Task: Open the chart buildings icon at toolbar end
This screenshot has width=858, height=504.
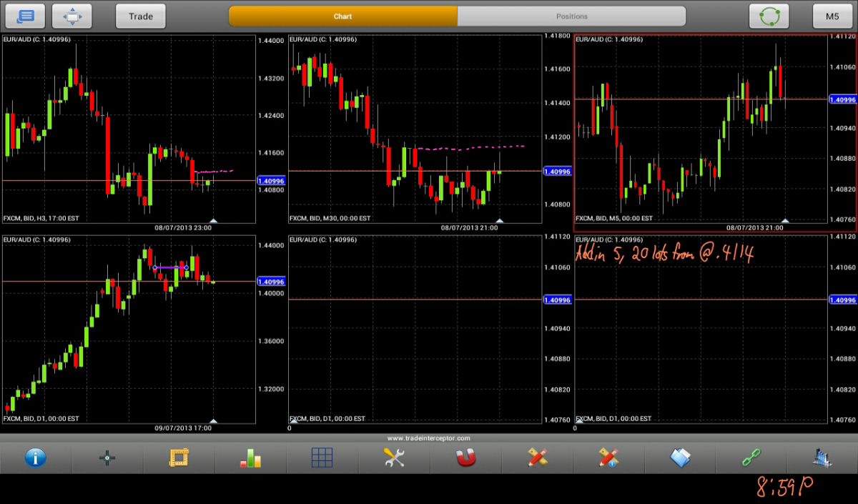Action: coord(823,458)
